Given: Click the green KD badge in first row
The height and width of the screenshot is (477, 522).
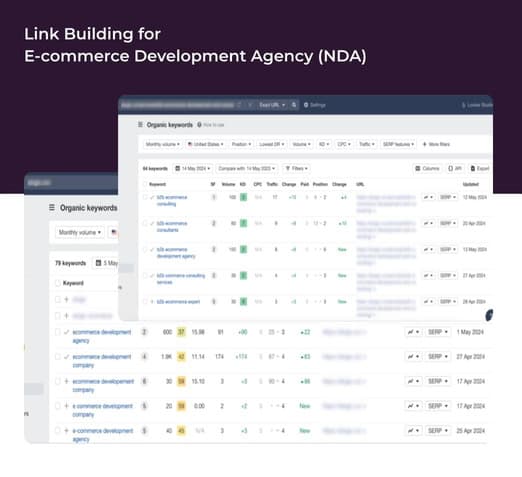Looking at the screenshot, I should [244, 197].
